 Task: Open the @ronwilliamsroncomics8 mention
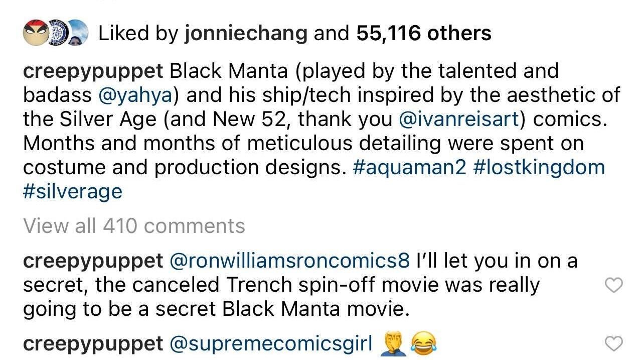[290, 261]
